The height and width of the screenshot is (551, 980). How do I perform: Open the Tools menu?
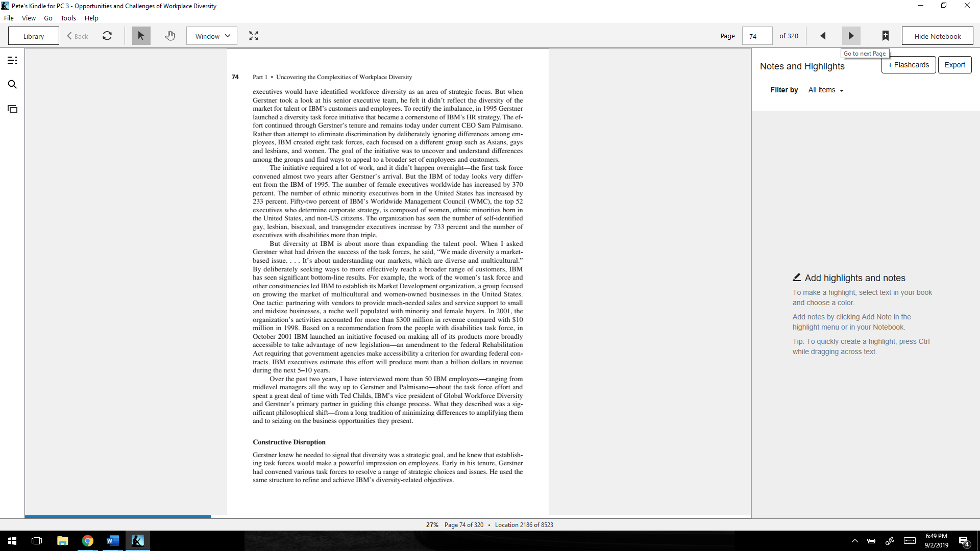[x=68, y=18]
